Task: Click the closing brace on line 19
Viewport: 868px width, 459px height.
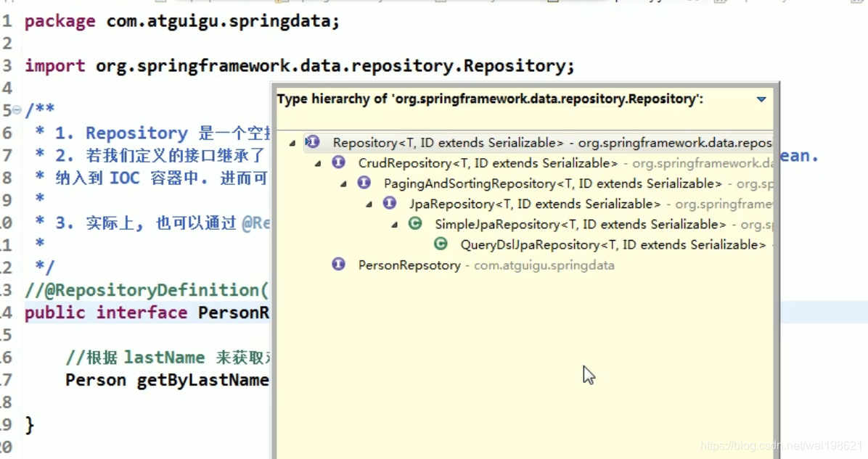Action: [29, 425]
